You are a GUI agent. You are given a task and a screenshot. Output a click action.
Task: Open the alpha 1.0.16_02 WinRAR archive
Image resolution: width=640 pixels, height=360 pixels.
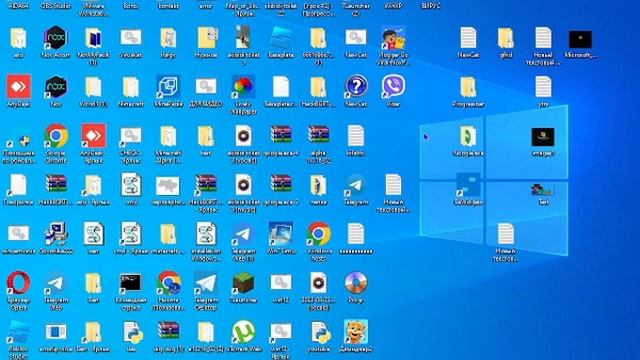318,136
